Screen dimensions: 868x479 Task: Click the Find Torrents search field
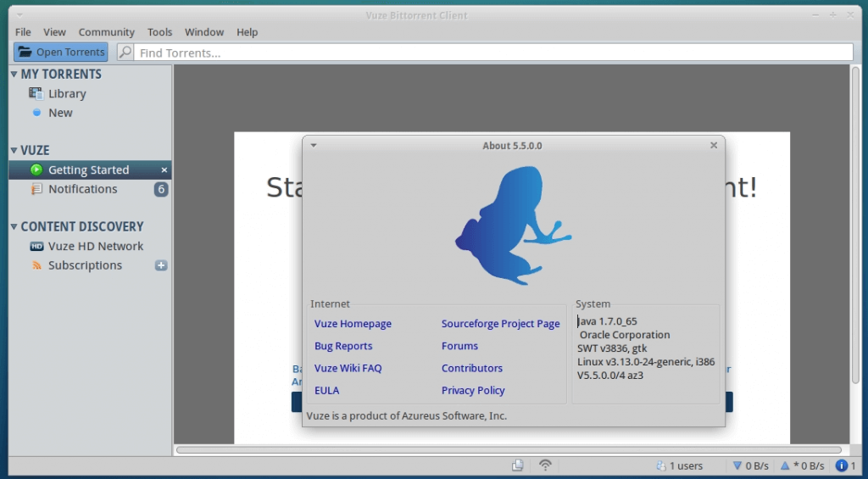(x=492, y=53)
